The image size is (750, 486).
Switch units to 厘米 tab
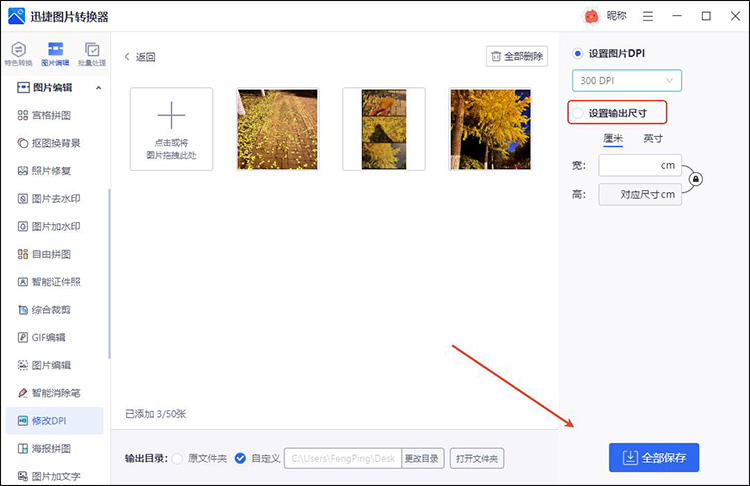[x=613, y=138]
